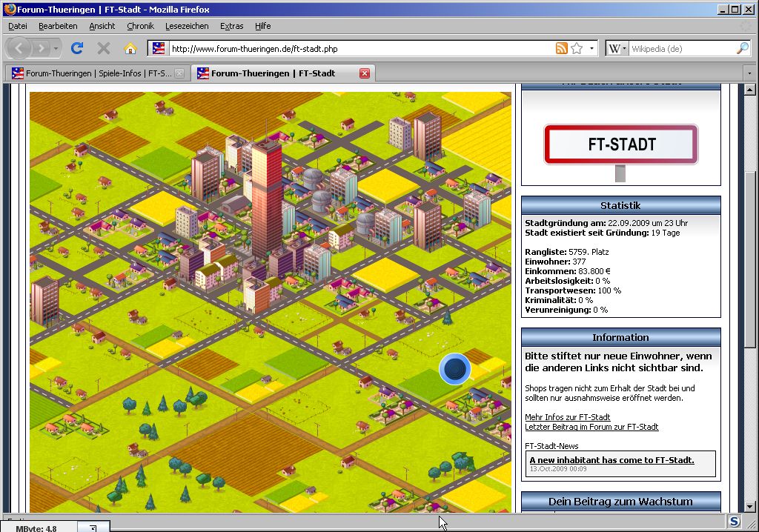
Task: Click the Transportwesen: 100 % line
Action: click(573, 290)
